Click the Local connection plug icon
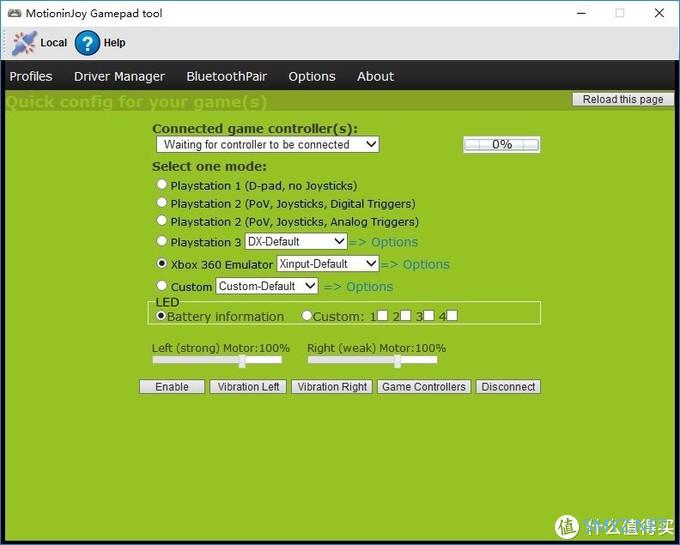The height and width of the screenshot is (545, 680). [24, 42]
